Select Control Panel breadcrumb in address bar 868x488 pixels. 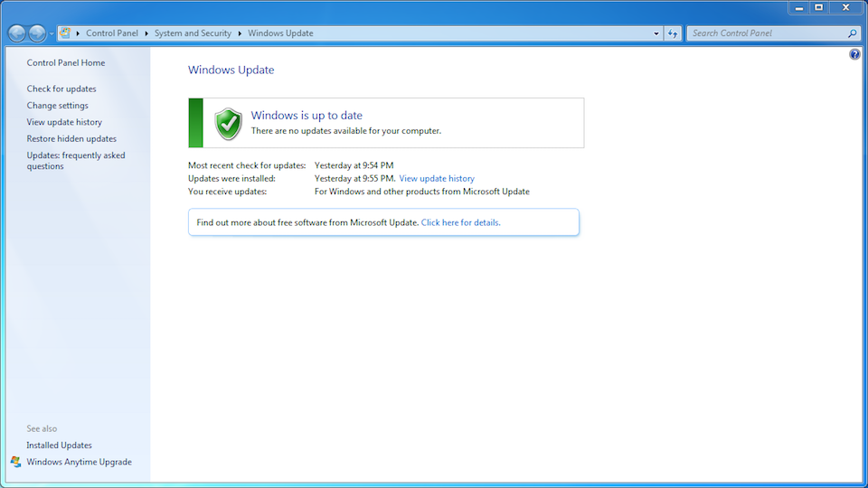[x=112, y=33]
